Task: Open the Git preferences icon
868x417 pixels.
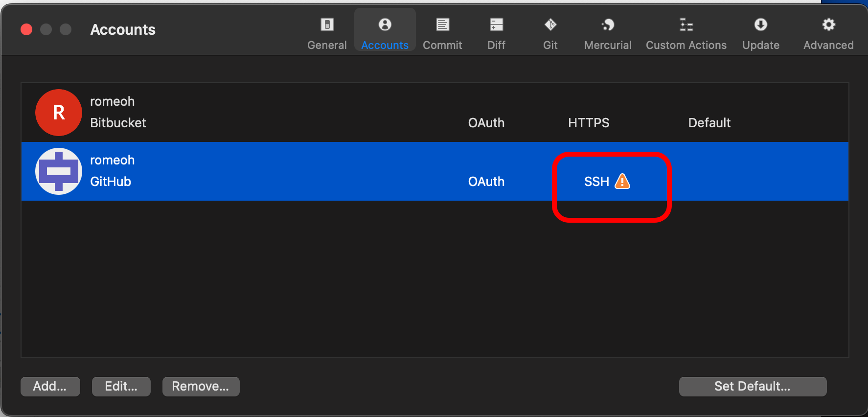Action: pos(550,24)
